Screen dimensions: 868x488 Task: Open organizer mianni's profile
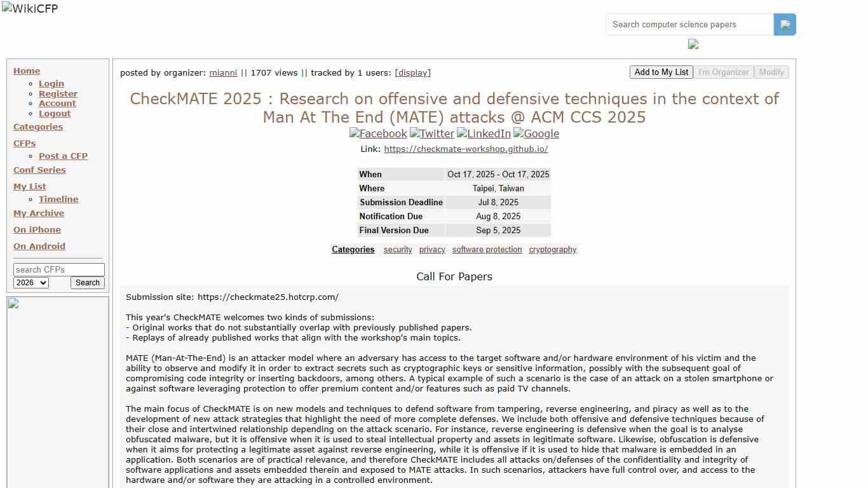click(x=223, y=72)
